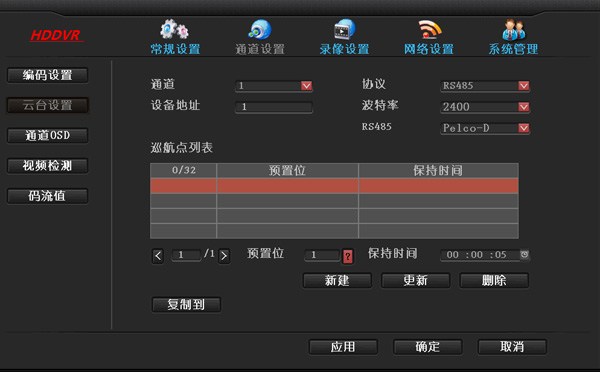Switch to 常规设置 tab label

[x=175, y=49]
